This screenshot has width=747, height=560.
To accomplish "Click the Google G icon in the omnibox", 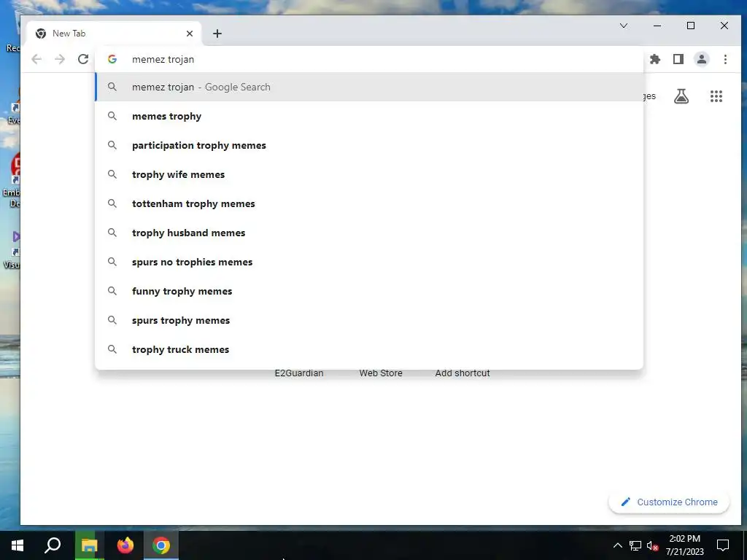I will [112, 59].
